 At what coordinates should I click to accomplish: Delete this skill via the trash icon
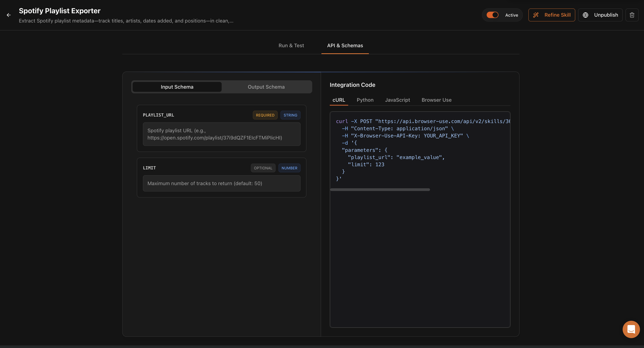click(632, 15)
